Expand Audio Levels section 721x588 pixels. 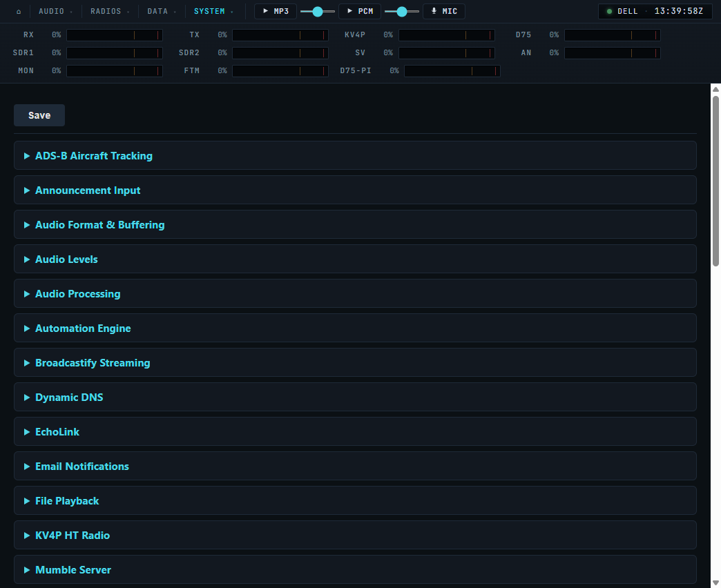[355, 259]
